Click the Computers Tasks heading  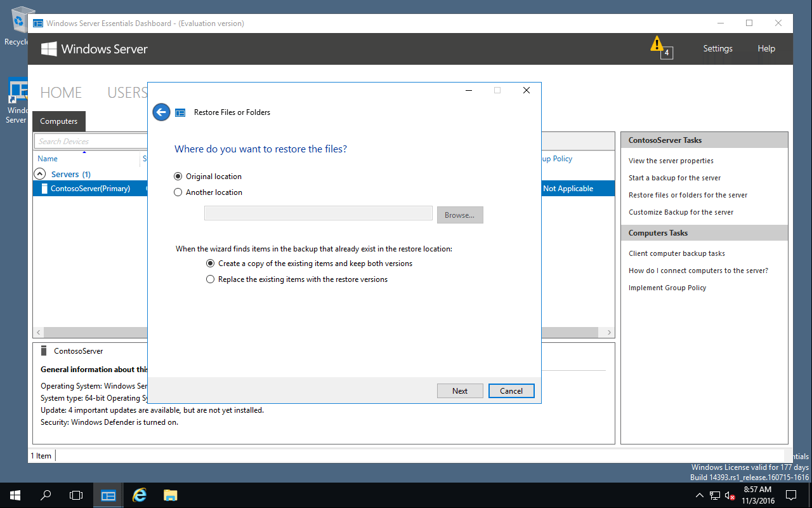658,233
